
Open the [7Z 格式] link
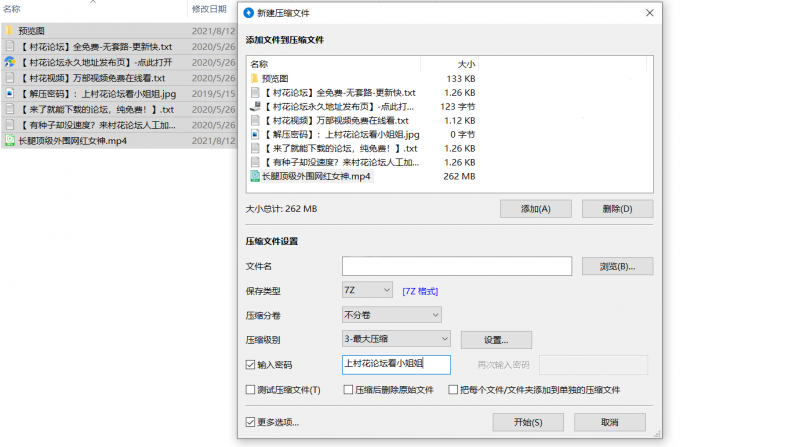coord(422,291)
